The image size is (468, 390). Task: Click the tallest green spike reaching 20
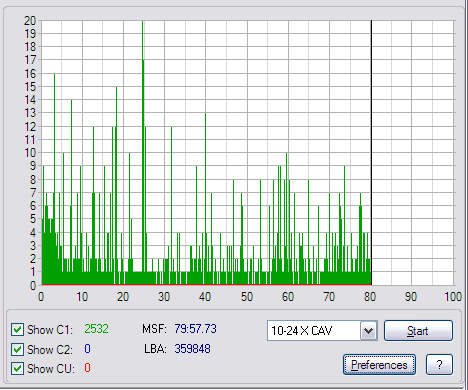point(143,100)
